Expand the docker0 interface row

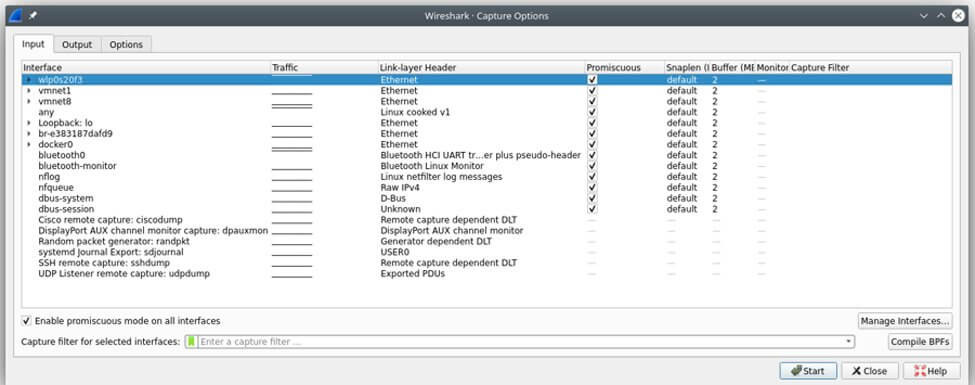tap(29, 144)
